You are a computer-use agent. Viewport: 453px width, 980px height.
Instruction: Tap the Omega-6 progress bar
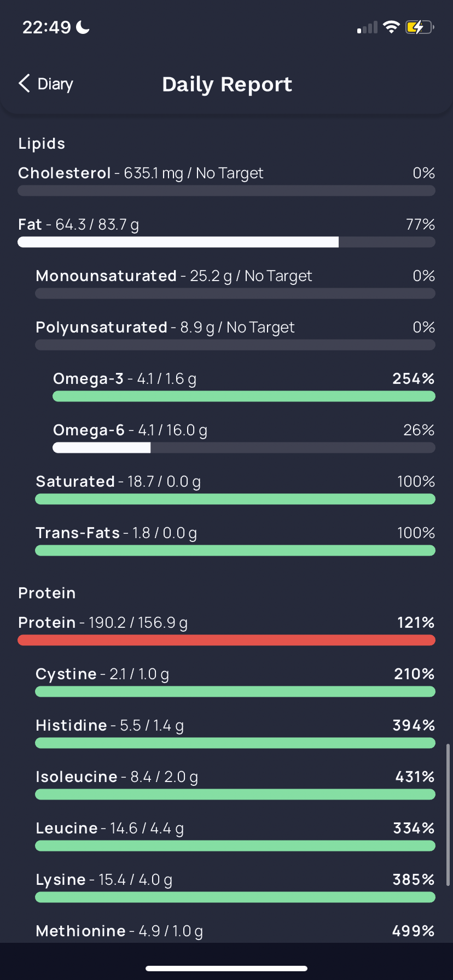(x=244, y=448)
